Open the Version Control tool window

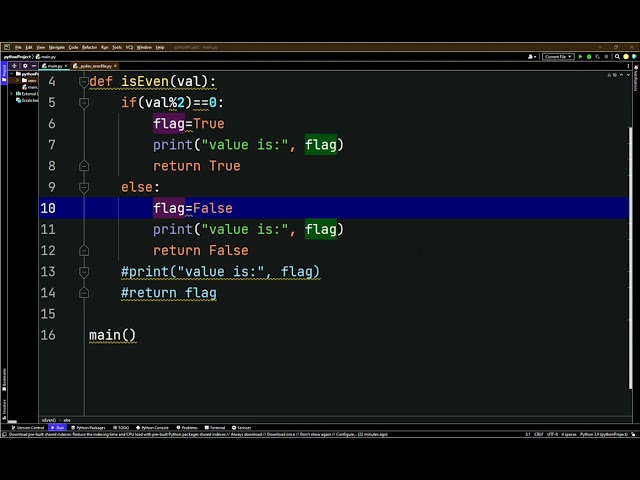[28, 427]
